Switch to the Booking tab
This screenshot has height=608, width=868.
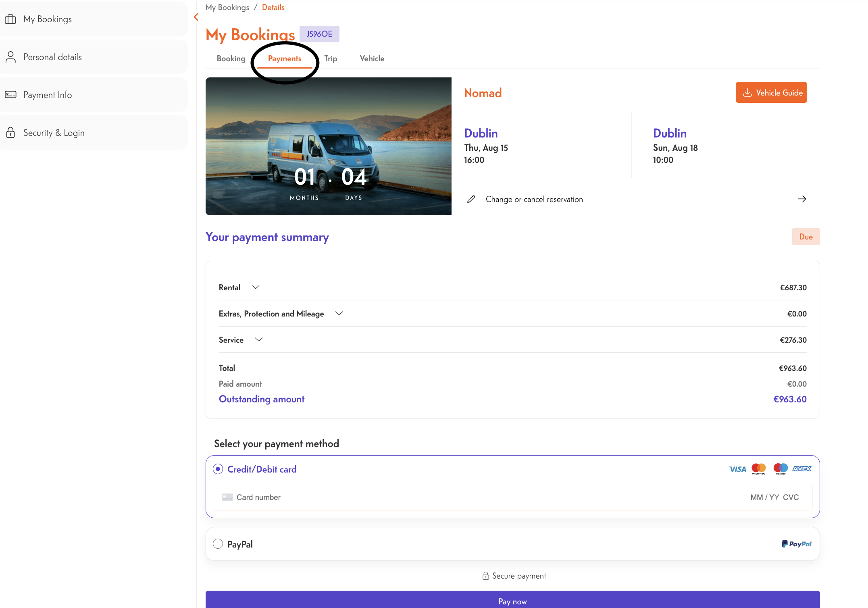click(x=231, y=58)
